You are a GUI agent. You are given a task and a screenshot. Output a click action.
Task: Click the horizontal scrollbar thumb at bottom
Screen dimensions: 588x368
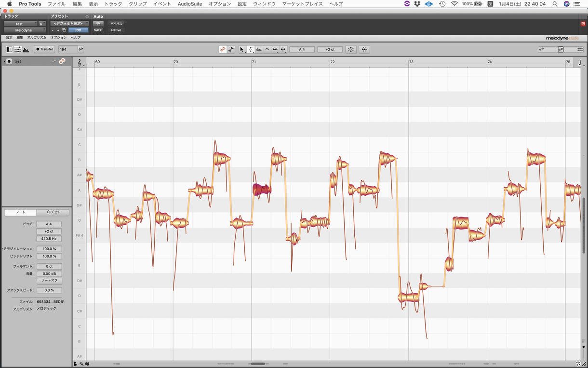pyautogui.click(x=258, y=364)
